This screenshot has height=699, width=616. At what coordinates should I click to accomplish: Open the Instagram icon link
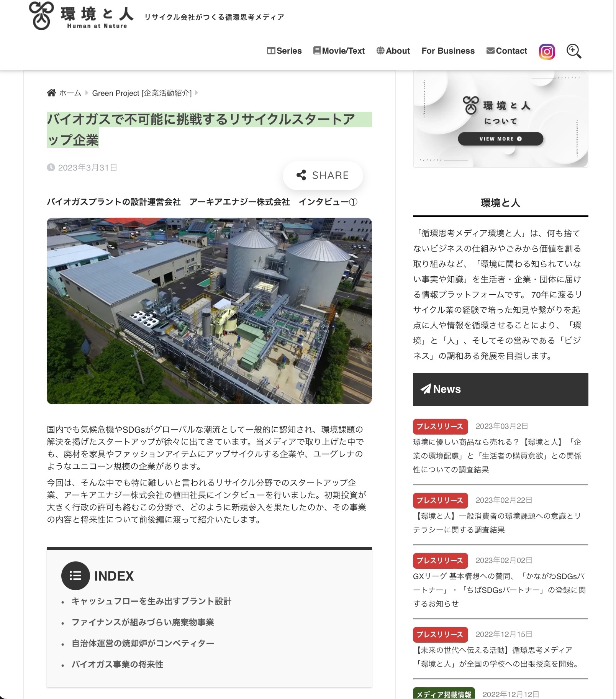point(547,51)
